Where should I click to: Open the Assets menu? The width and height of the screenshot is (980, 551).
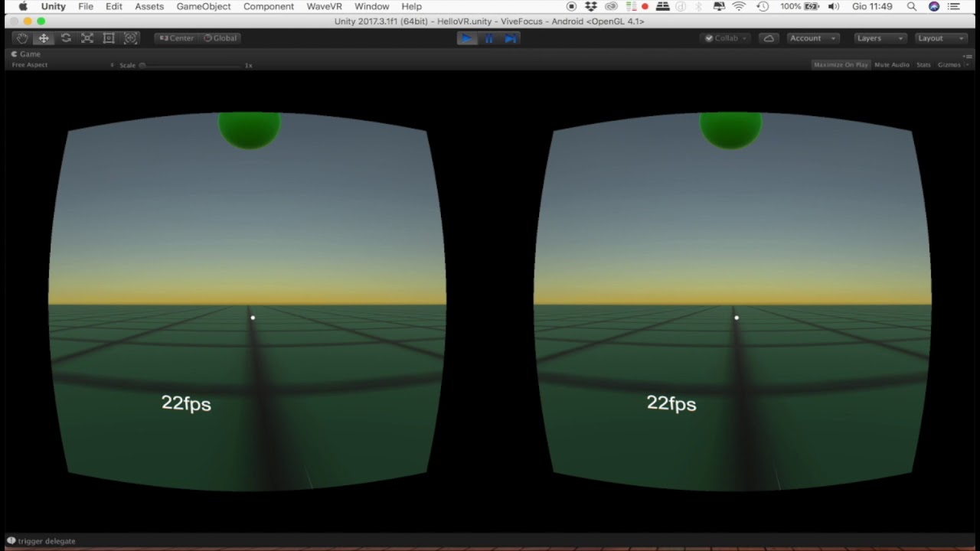coord(149,6)
